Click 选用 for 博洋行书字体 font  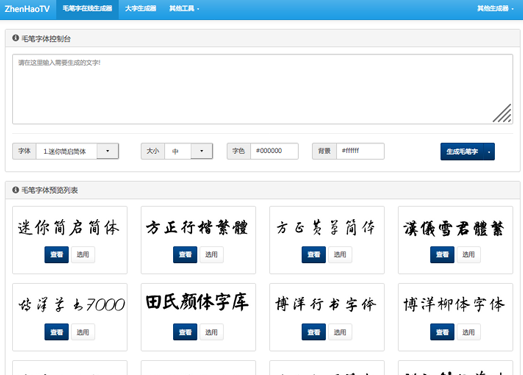point(340,332)
